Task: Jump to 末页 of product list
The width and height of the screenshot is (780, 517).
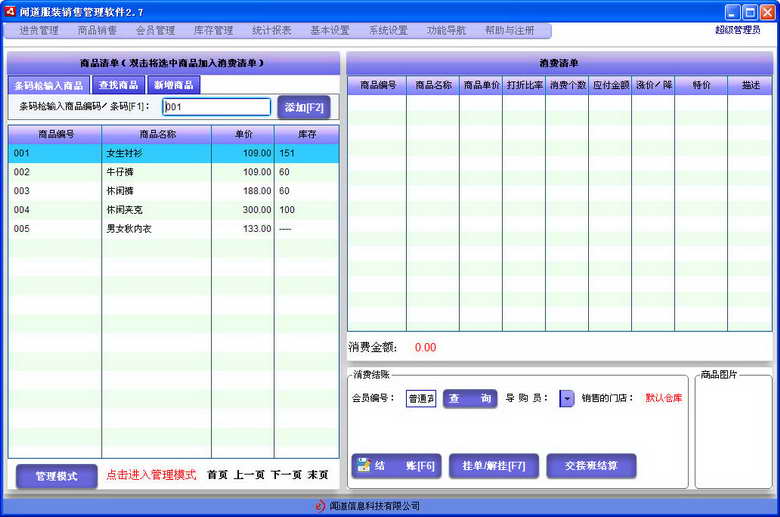Action: pos(318,476)
